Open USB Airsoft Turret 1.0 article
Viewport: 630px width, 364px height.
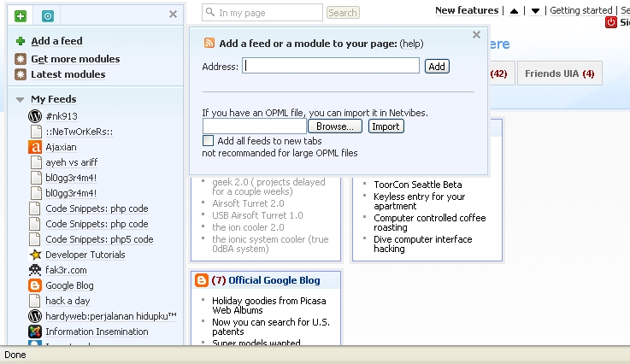pyautogui.click(x=257, y=215)
